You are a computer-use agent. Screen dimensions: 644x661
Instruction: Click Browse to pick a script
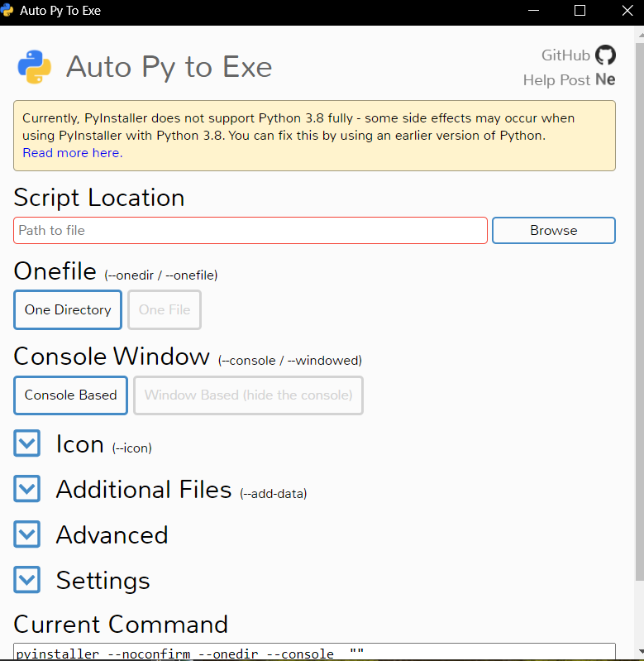(554, 231)
